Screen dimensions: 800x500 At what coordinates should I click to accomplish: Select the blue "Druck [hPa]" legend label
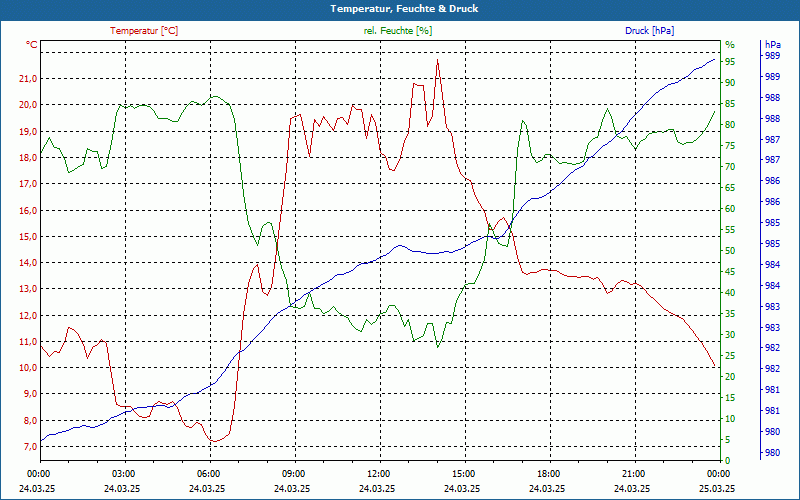tap(649, 31)
